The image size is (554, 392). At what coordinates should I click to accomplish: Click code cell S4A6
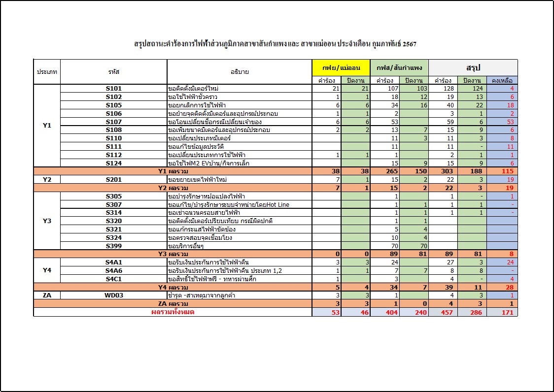pos(114,270)
